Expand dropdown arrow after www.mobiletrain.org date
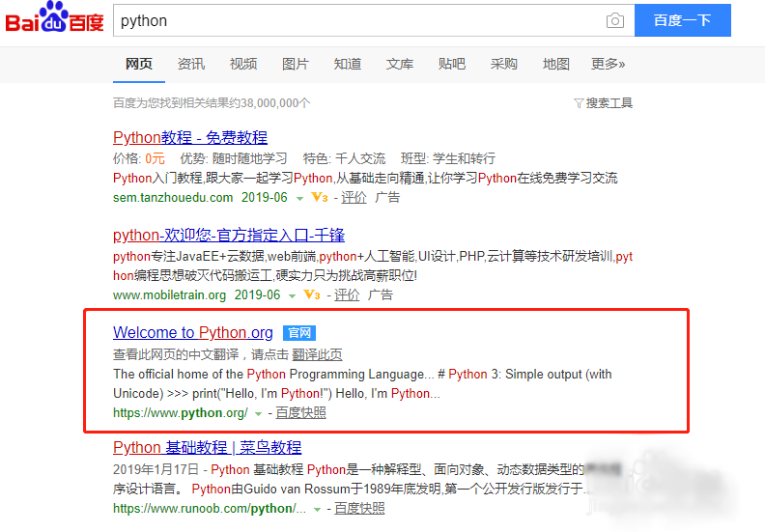Viewport: 765px width, 532px height. coord(293,296)
